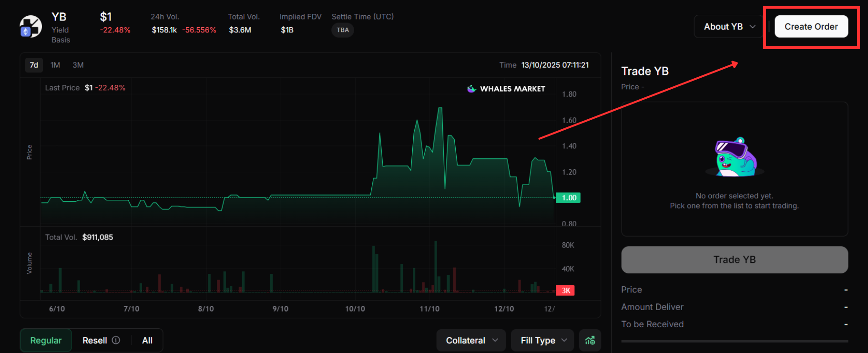Click the YB token logo icon

point(31,26)
